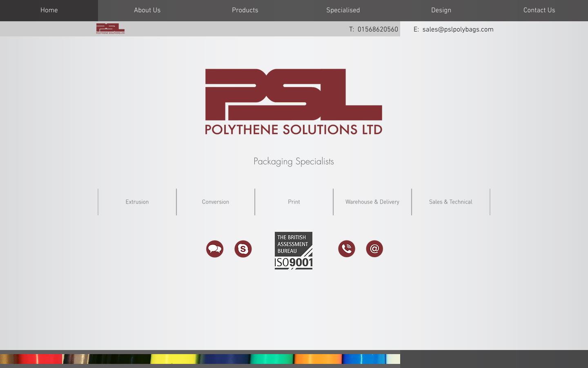Image resolution: width=588 pixels, height=368 pixels.
Task: Open the Products menu
Action: [x=245, y=10]
